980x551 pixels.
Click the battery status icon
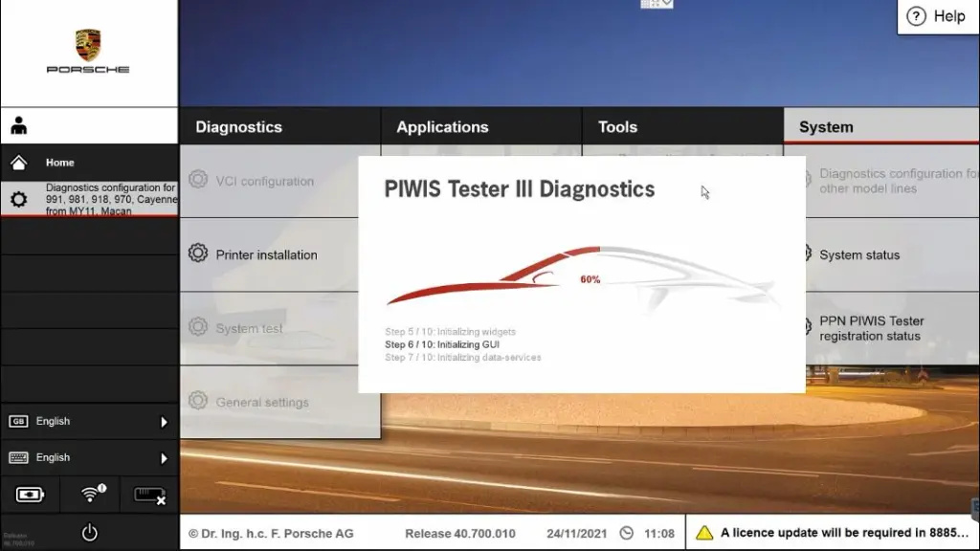pyautogui.click(x=30, y=495)
